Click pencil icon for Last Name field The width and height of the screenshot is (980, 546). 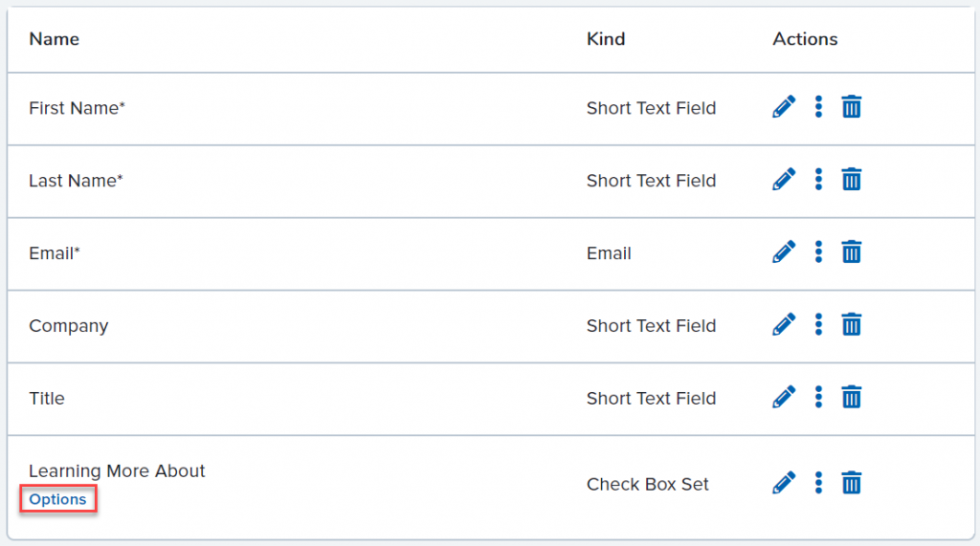click(784, 180)
